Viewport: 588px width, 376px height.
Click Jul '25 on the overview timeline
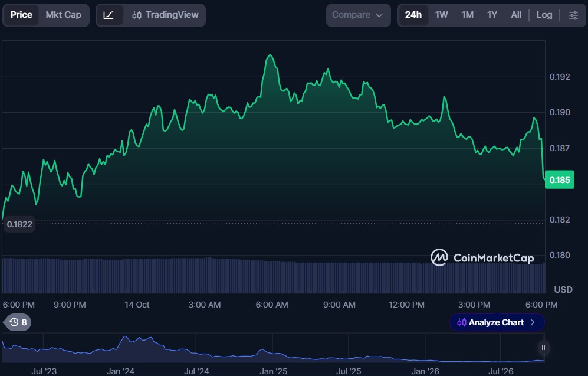[349, 371]
